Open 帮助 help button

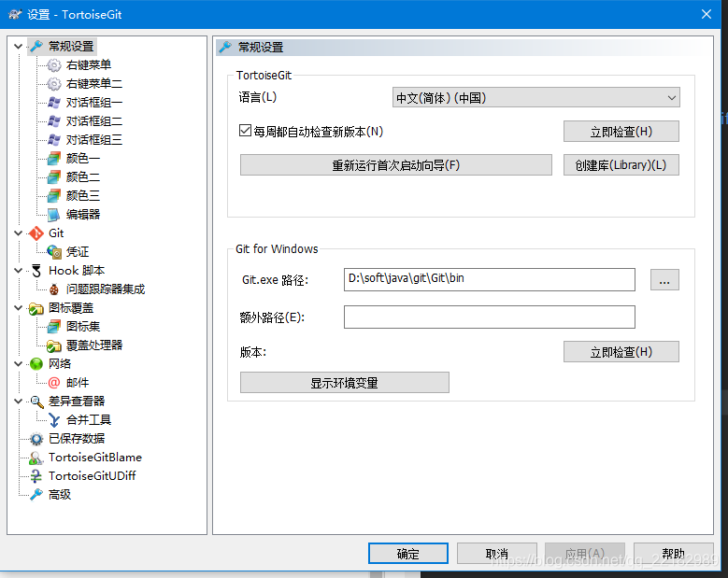(x=673, y=554)
